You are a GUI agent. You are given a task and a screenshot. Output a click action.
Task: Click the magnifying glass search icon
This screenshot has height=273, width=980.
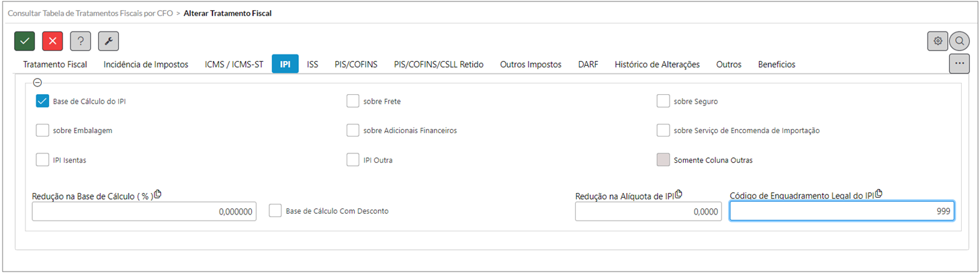[x=960, y=41]
